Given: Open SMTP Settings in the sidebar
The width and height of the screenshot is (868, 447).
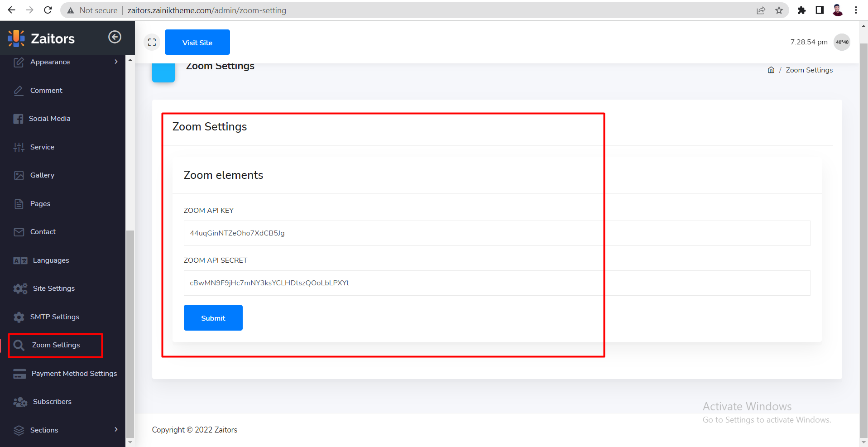Looking at the screenshot, I should [x=55, y=317].
